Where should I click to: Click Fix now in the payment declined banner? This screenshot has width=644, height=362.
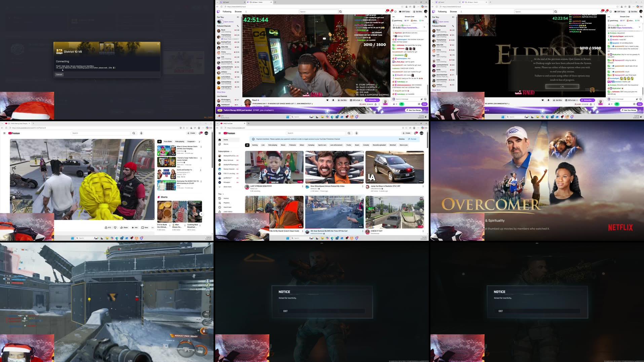413,139
